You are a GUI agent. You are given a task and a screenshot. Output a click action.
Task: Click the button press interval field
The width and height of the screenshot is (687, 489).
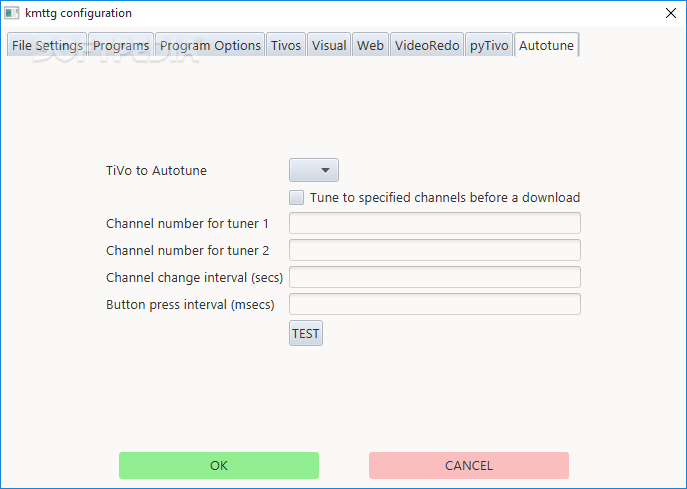(x=435, y=304)
